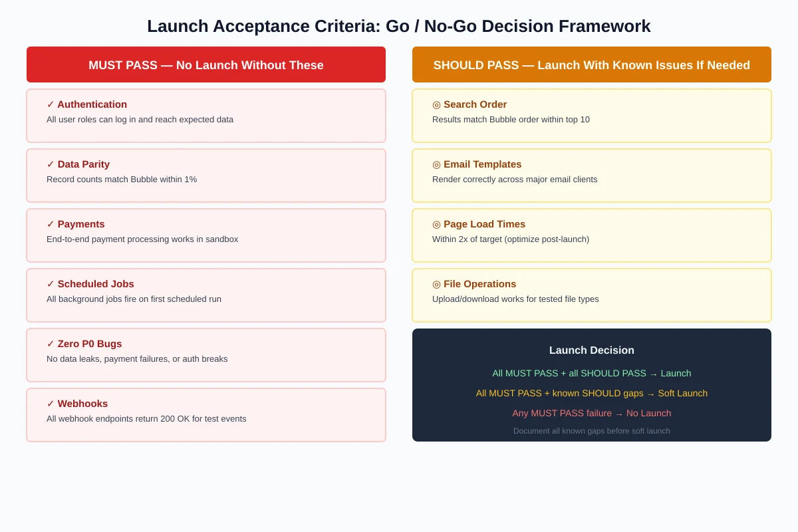The image size is (798, 532).
Task: Click the Search Order heading
Action: pos(475,104)
